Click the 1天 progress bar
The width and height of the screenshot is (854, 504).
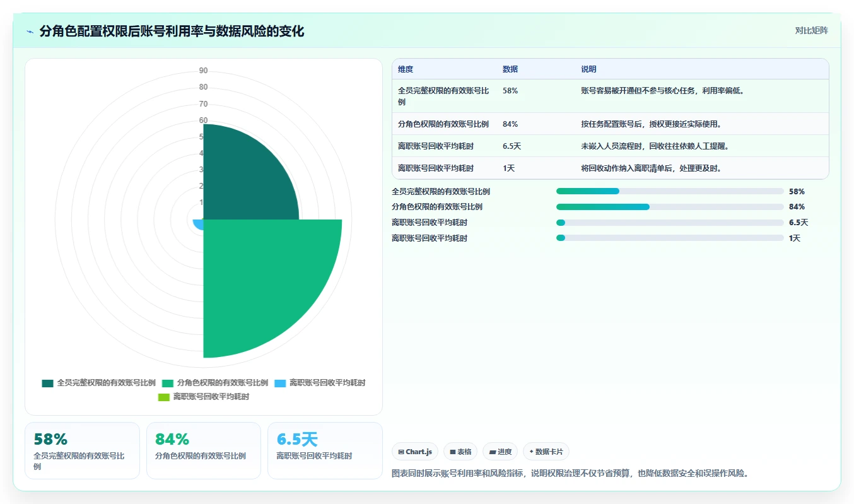pyautogui.click(x=670, y=238)
